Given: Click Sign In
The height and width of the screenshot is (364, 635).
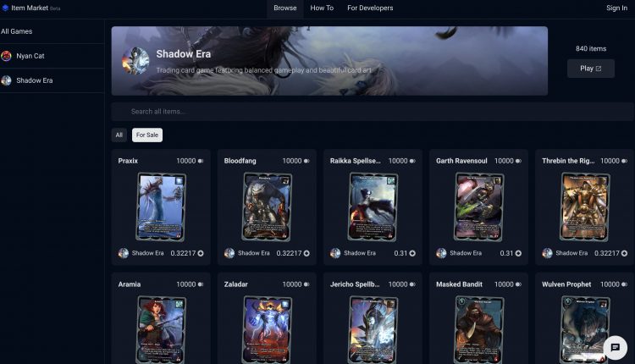Looking at the screenshot, I should (616, 8).
